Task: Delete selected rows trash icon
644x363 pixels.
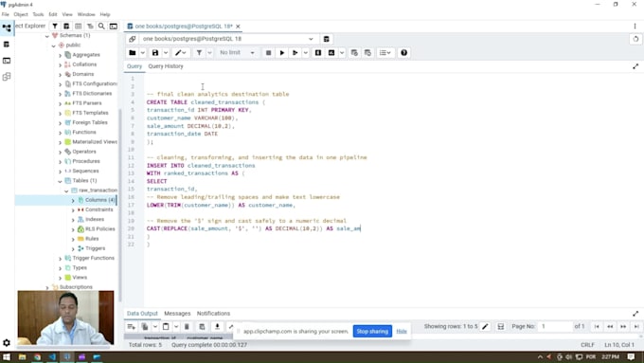Action: coord(187,326)
